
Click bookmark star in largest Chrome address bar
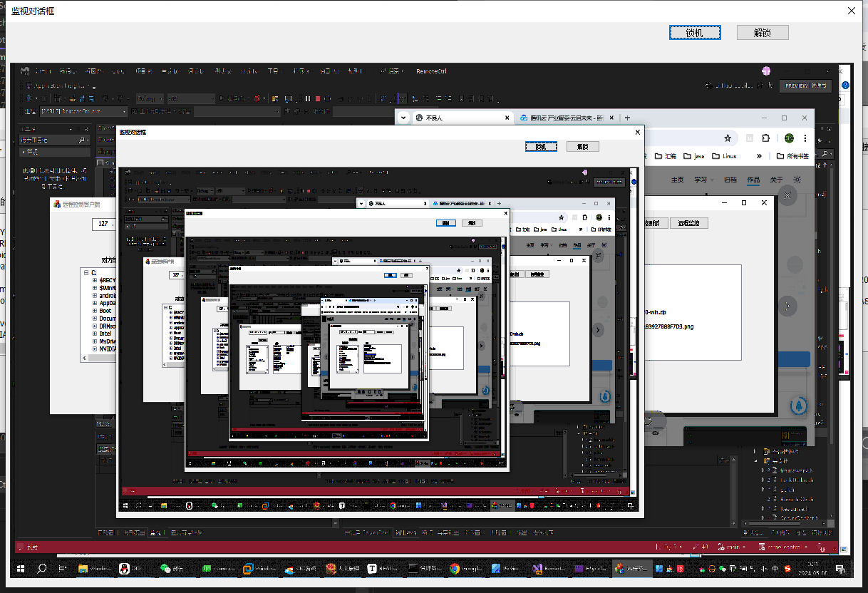tap(728, 138)
